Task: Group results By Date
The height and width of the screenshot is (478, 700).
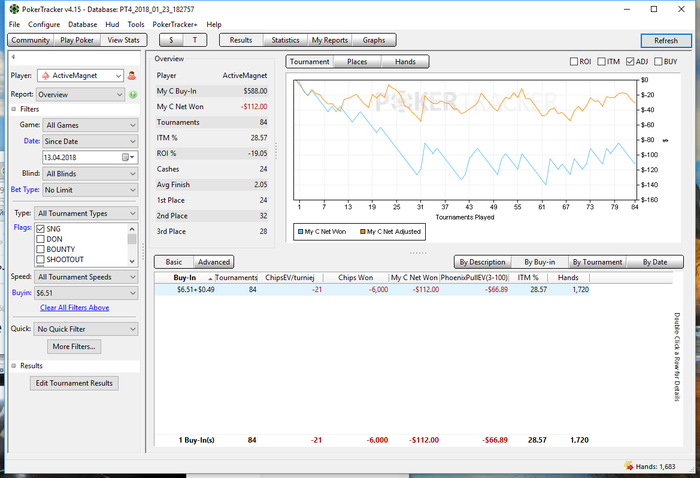Action: click(x=655, y=262)
